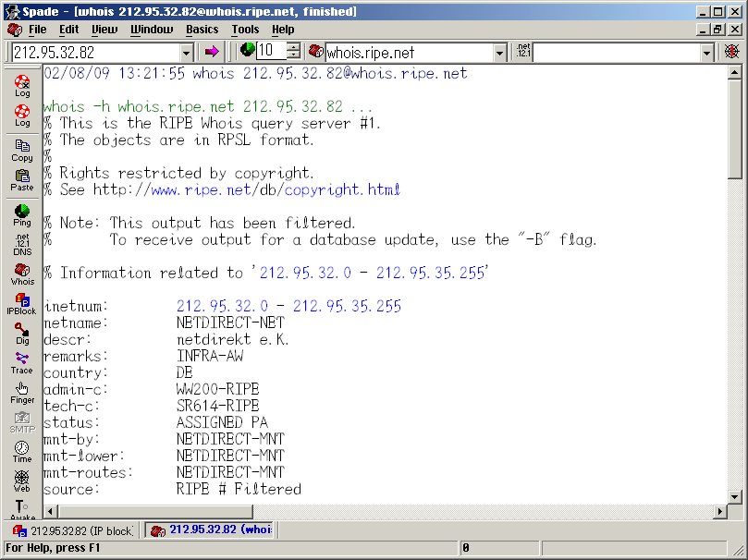Open the Tools menu
The height and width of the screenshot is (560, 748).
245,30
